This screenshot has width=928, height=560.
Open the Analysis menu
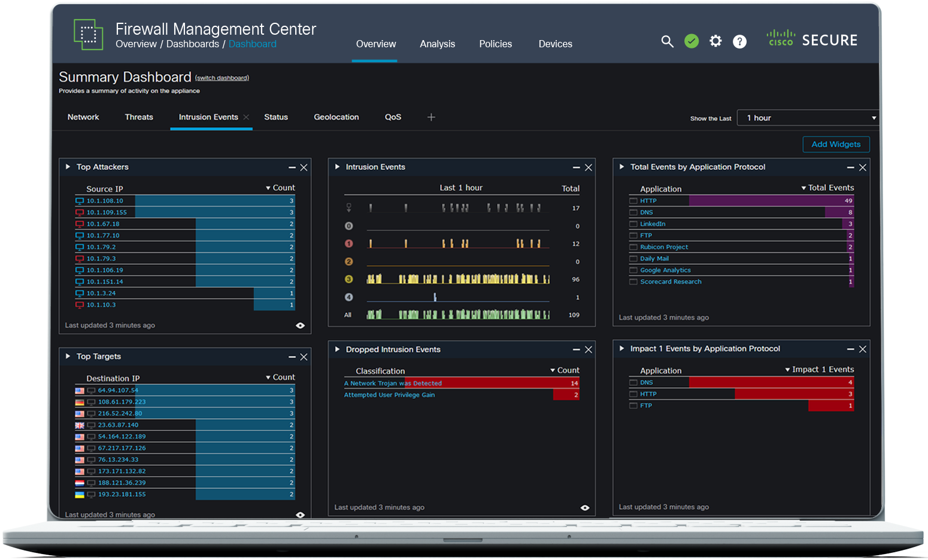coord(438,44)
